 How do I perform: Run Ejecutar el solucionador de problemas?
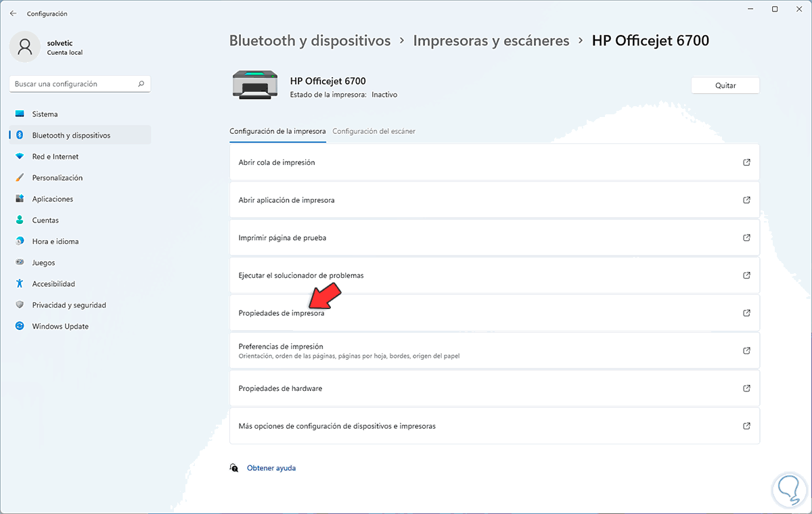coord(495,275)
